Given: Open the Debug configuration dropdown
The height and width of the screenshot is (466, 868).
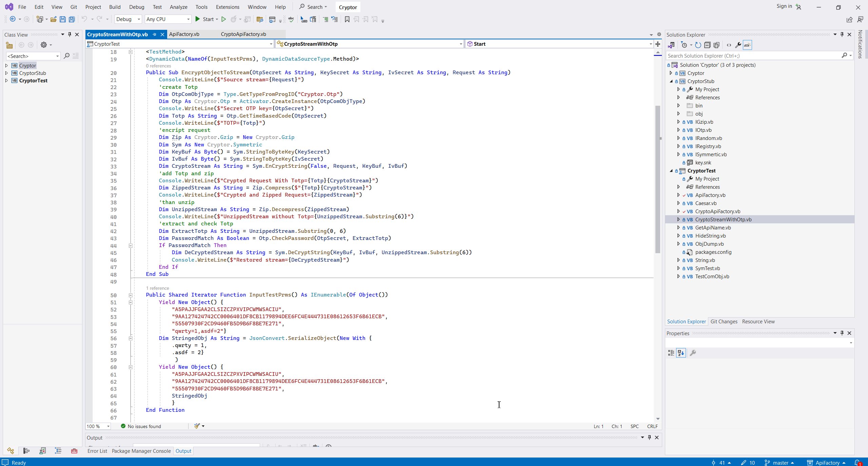Looking at the screenshot, I should pyautogui.click(x=128, y=19).
